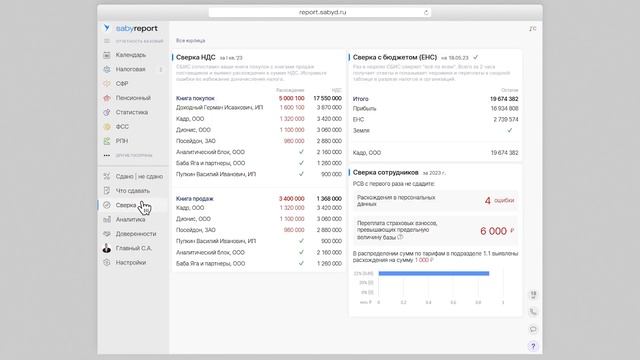Open the Статистика section
Image resolution: width=640 pixels, height=360 pixels.
click(x=132, y=112)
